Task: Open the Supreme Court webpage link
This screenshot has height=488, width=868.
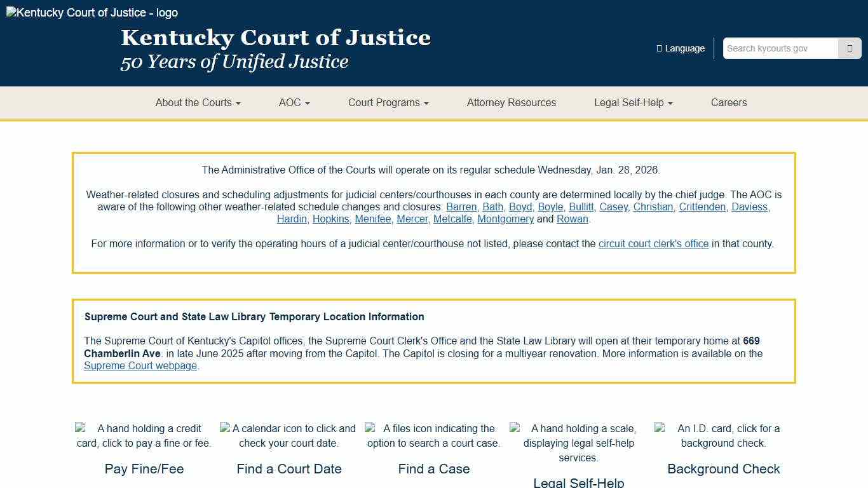Action: point(140,365)
